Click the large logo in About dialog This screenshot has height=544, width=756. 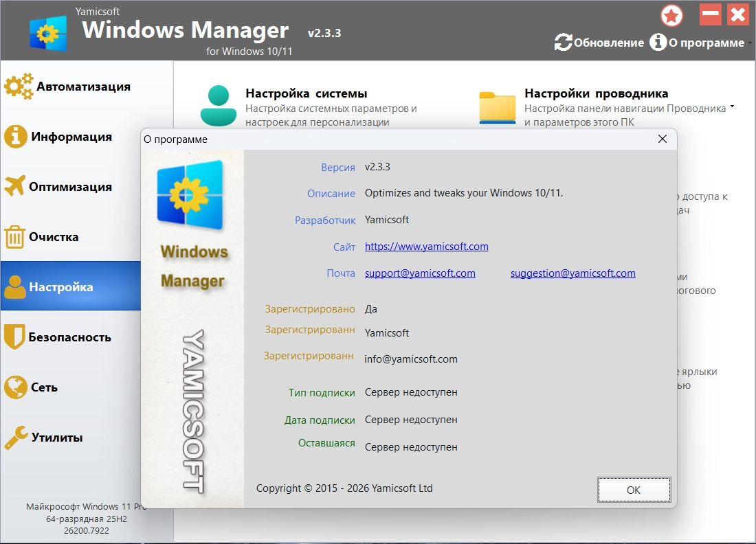click(x=190, y=195)
